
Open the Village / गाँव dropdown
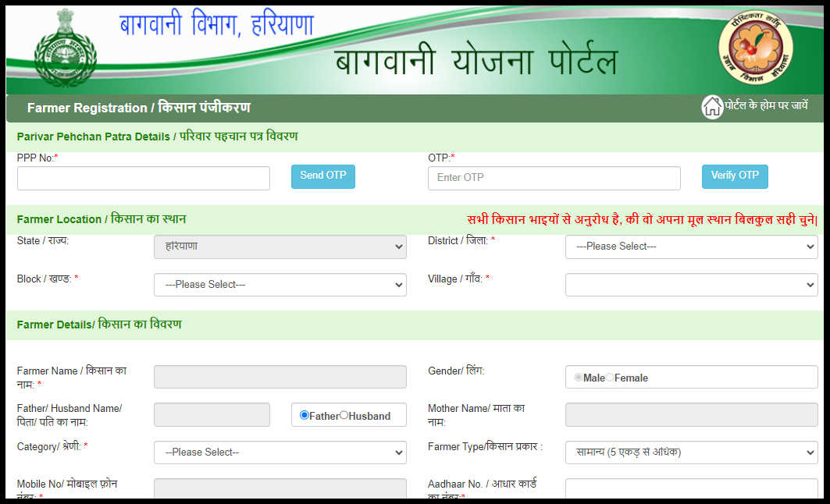pyautogui.click(x=691, y=285)
